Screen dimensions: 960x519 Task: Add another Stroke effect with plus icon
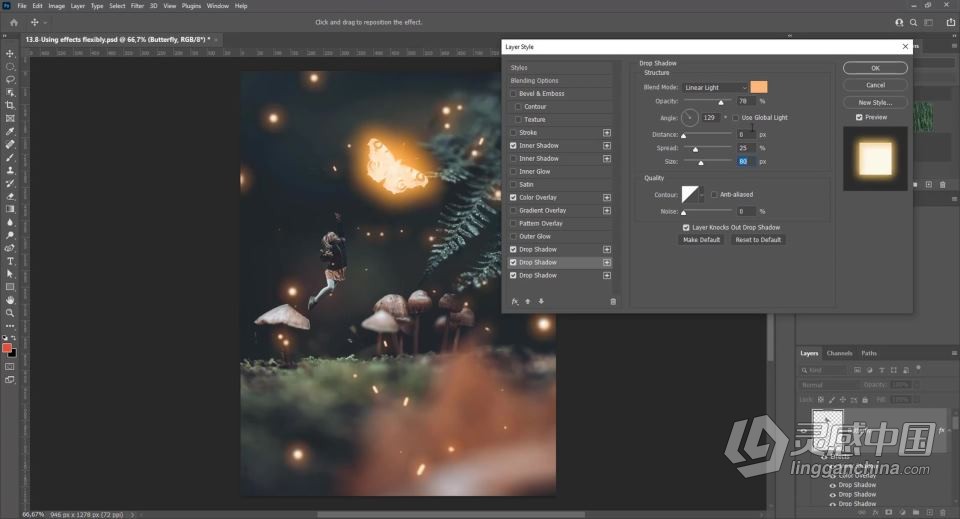point(607,133)
